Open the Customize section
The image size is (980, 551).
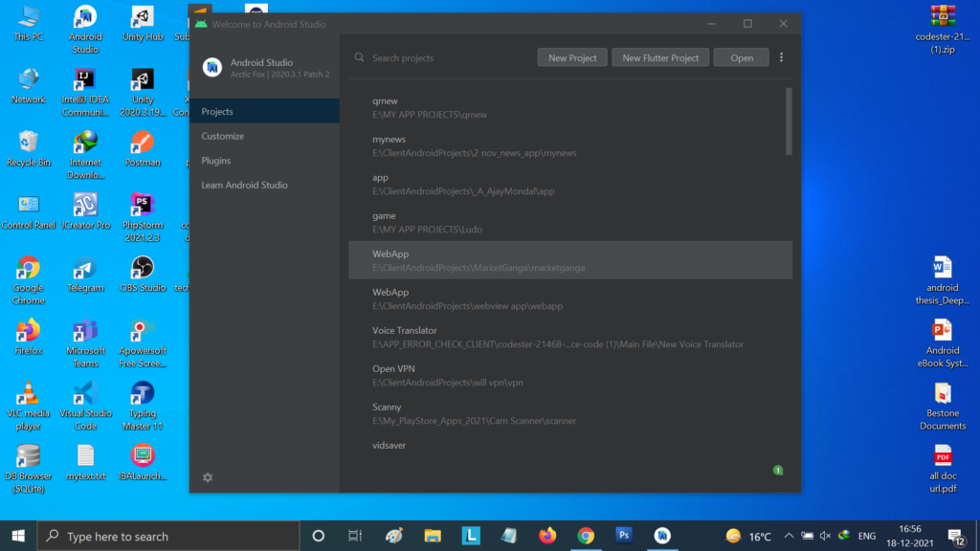click(264, 136)
